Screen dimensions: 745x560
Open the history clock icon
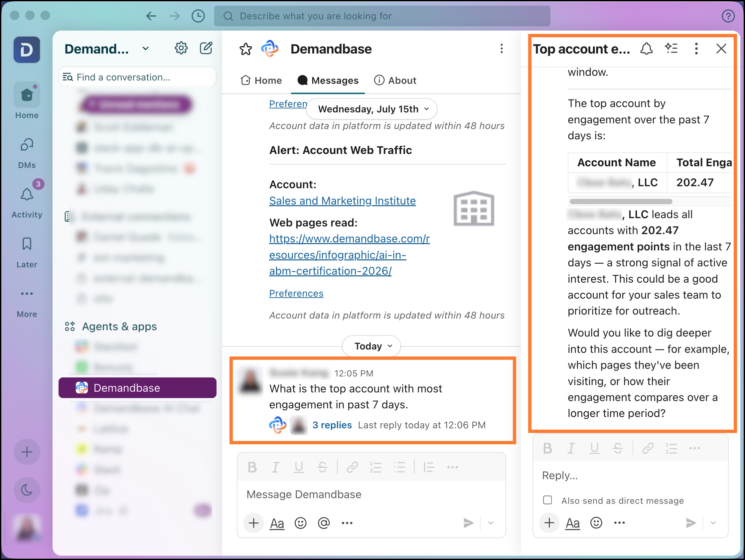tap(198, 16)
